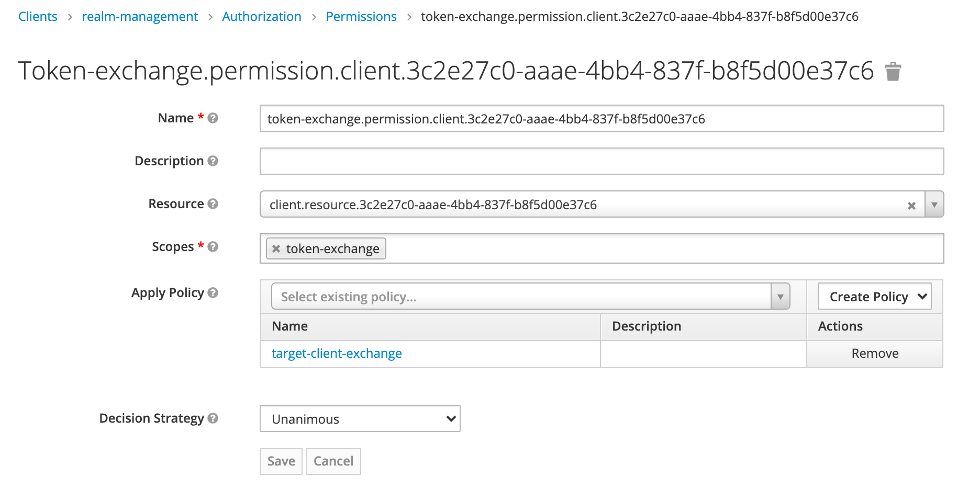Open the Decision Strategy Unanimous select
980x499 pixels.
point(360,419)
